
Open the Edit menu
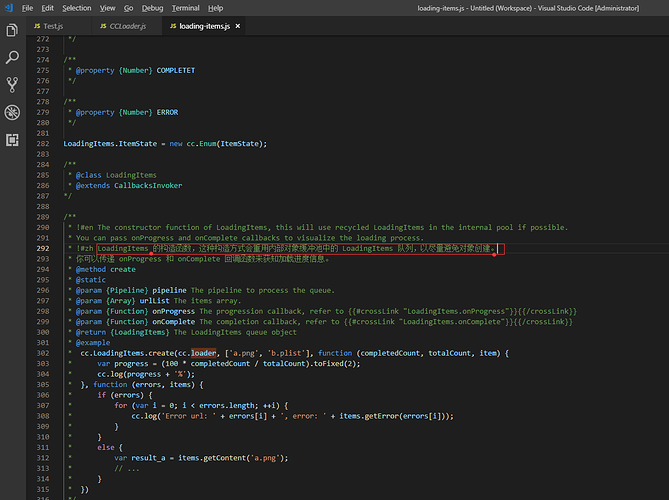[x=48, y=8]
